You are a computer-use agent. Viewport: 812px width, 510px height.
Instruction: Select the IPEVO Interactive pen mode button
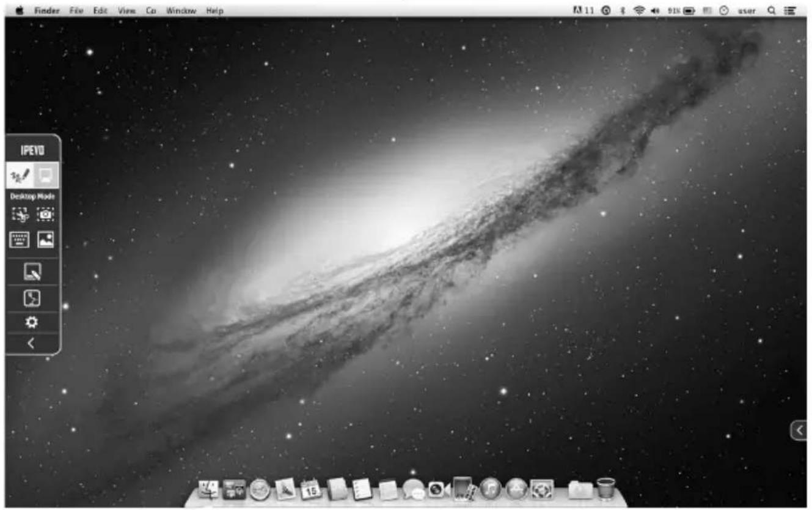coord(20,176)
